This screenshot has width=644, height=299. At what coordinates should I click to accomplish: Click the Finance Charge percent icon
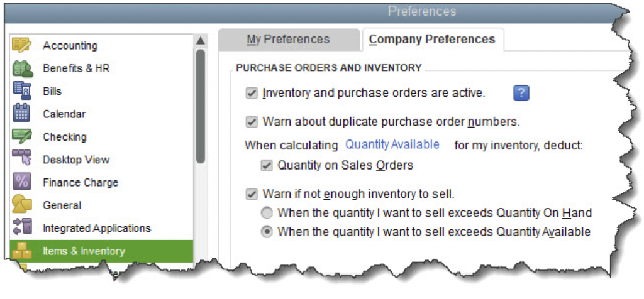tap(21, 182)
